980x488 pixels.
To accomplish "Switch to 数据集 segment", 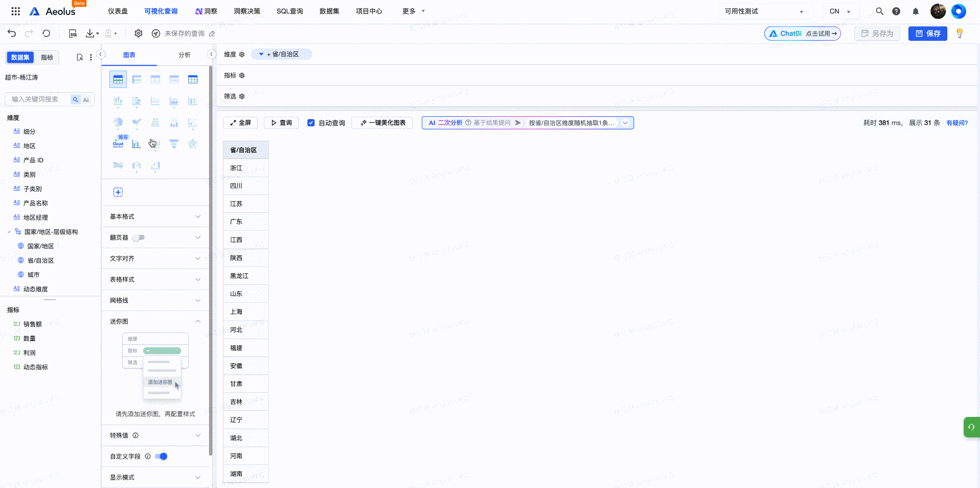I will (x=20, y=57).
